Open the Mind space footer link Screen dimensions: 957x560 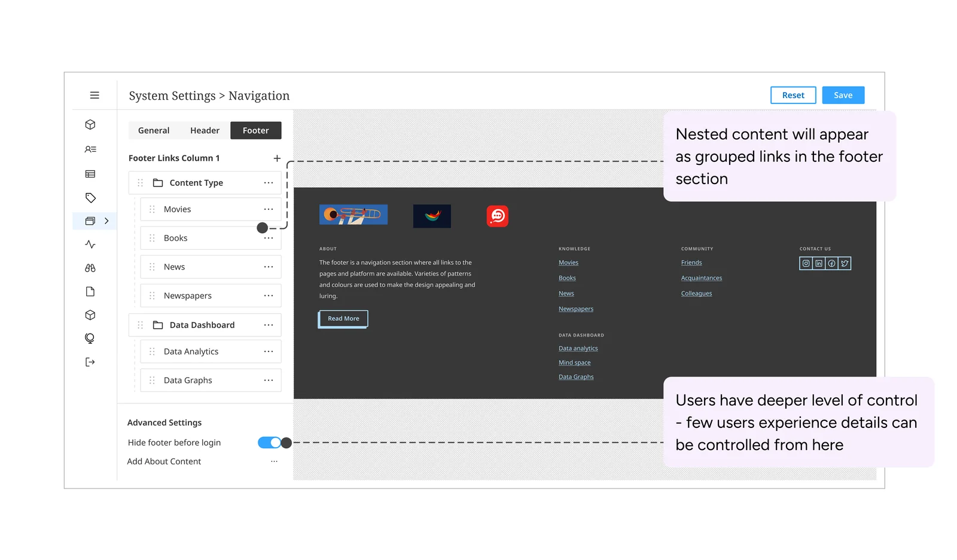pos(575,363)
